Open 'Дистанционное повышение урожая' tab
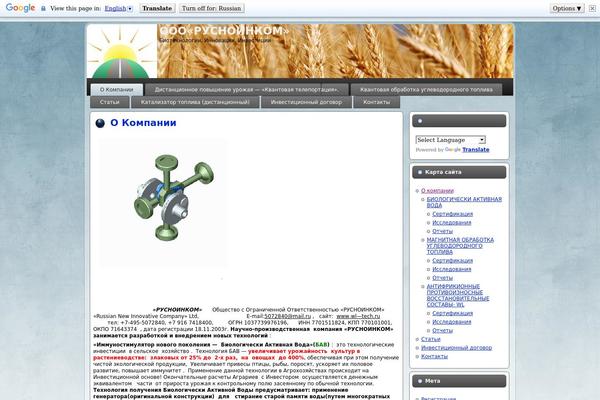Screen dimensions: 600x400 [247, 90]
